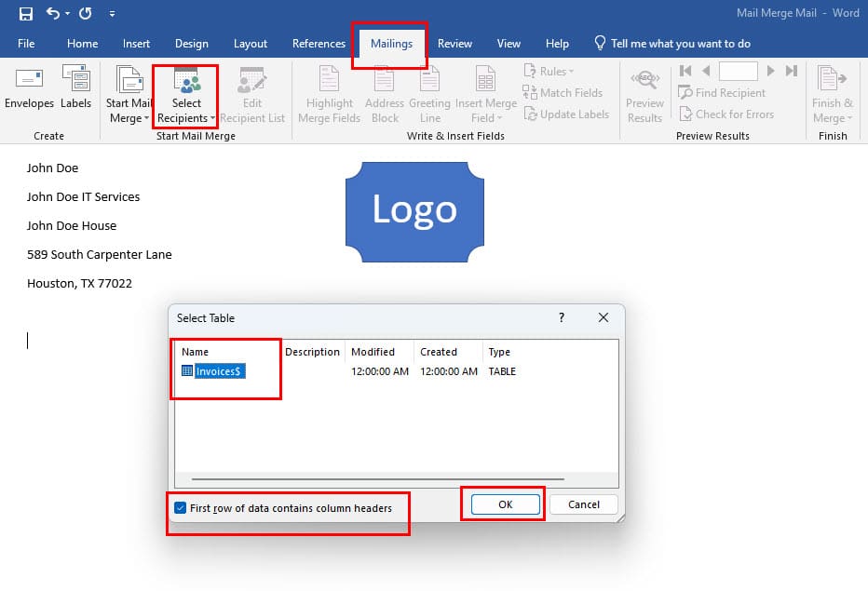Image resolution: width=868 pixels, height=591 pixels.
Task: Click the horizontal scrollbar in table list
Action: coord(378,478)
